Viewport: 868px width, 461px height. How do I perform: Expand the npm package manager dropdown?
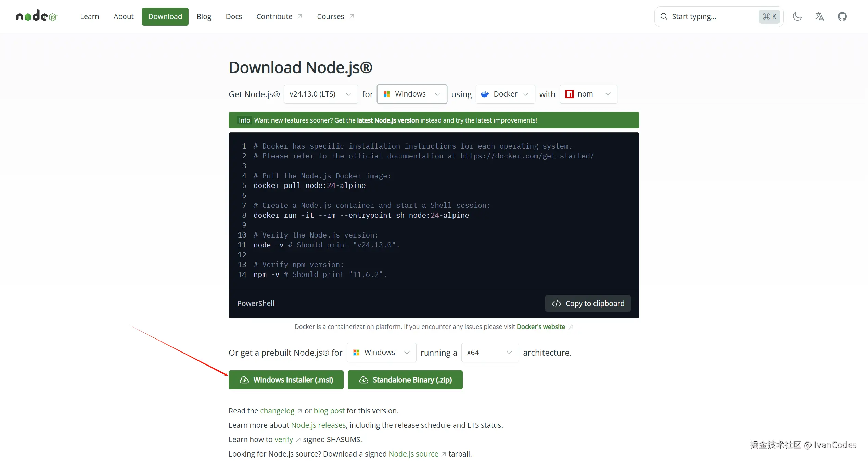point(588,94)
